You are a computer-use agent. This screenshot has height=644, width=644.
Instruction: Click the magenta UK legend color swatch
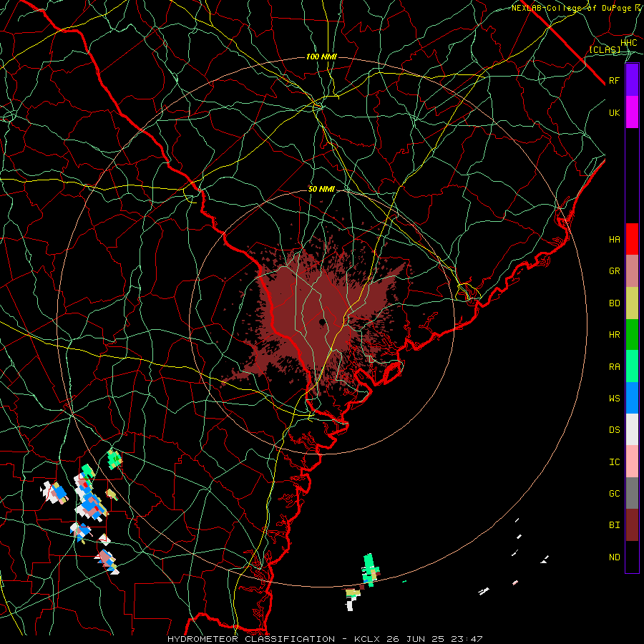(632, 112)
